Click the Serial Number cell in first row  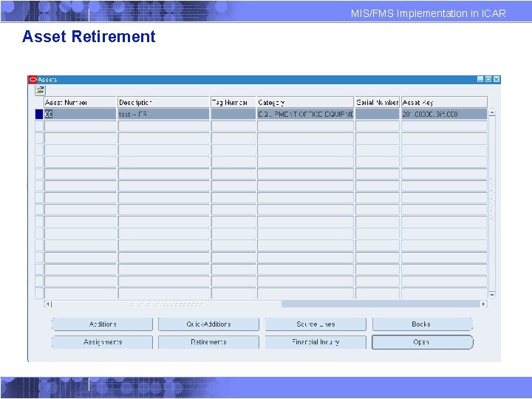378,115
